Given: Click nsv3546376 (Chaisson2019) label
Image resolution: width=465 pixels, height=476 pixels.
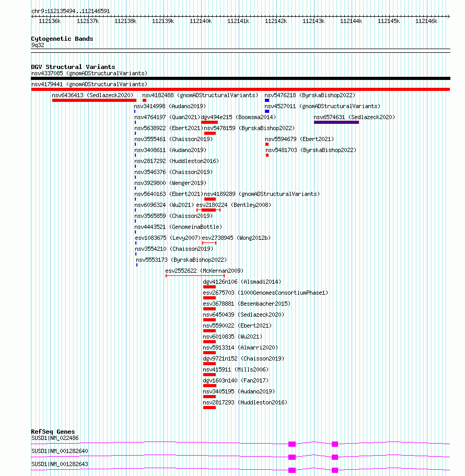Looking at the screenshot, I should [x=173, y=171].
